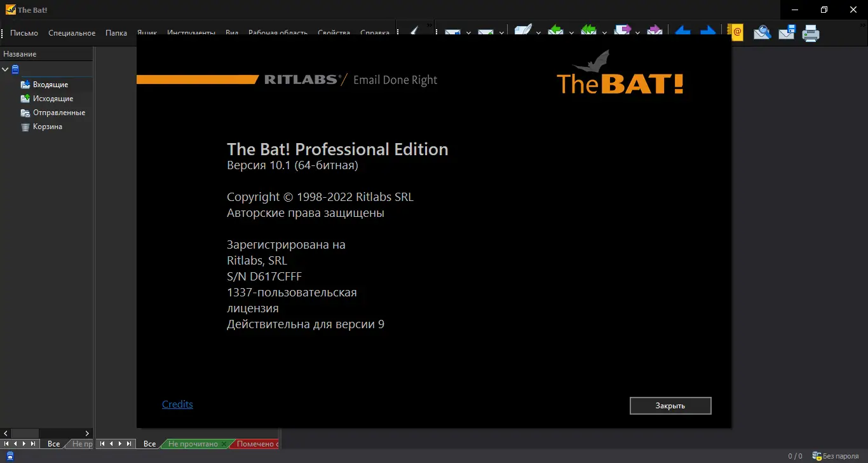Open the Справка menu
Viewport: 868px width, 463px height.
(x=375, y=33)
